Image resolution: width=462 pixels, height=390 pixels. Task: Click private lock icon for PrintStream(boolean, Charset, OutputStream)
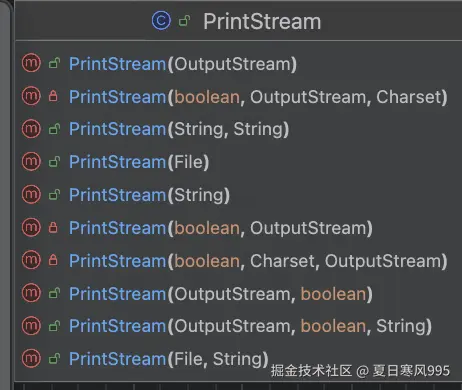point(53,260)
